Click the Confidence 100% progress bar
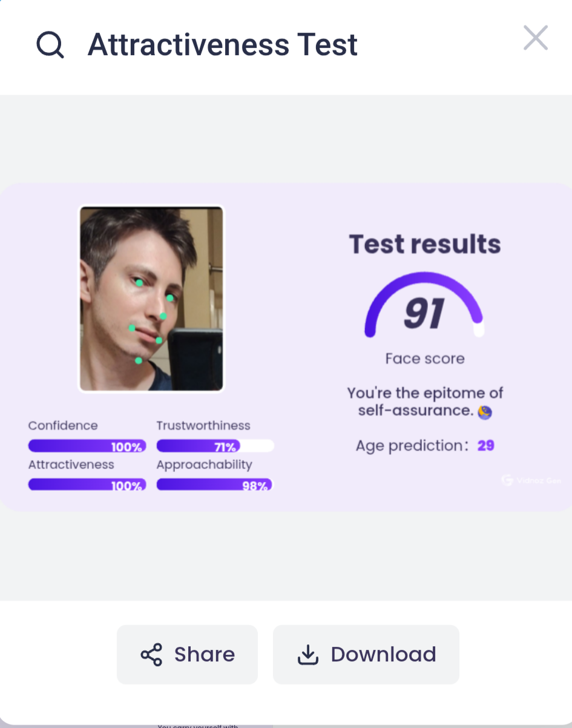The width and height of the screenshot is (572, 728). click(87, 446)
